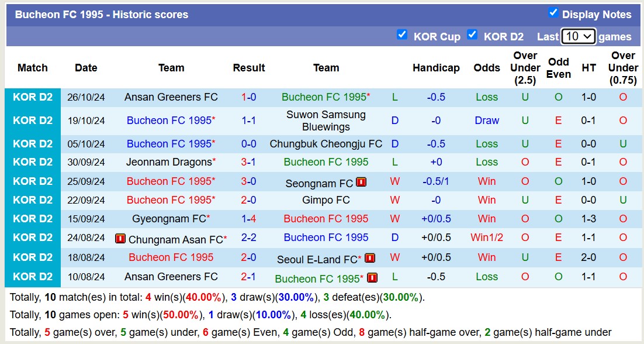This screenshot has width=644, height=344.
Task: Open the Jeonnam Dragons team link
Action: pyautogui.click(x=168, y=162)
